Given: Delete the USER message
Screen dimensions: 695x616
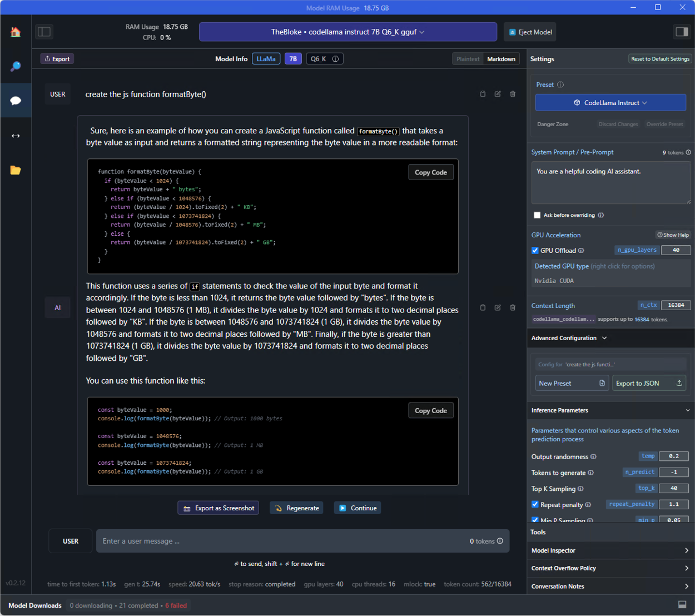Looking at the screenshot, I should (513, 94).
